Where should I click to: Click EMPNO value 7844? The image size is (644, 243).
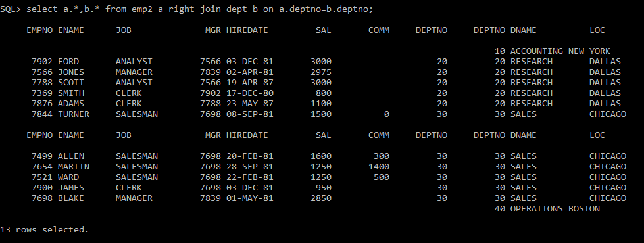pos(42,114)
